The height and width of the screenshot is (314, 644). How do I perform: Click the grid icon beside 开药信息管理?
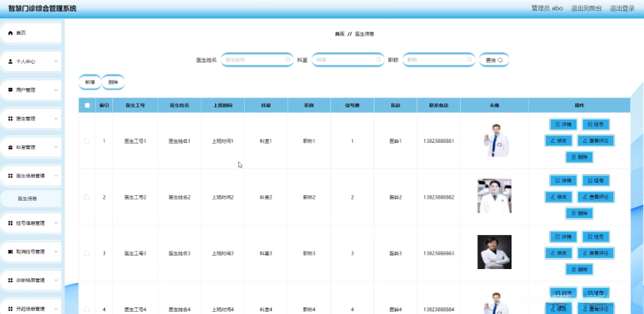11,309
